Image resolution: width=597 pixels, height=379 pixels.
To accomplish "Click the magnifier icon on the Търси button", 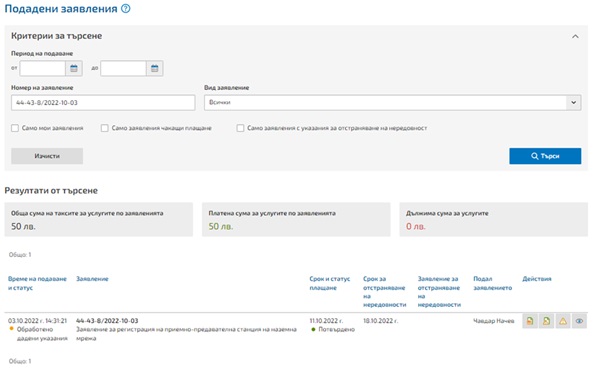I will [535, 156].
